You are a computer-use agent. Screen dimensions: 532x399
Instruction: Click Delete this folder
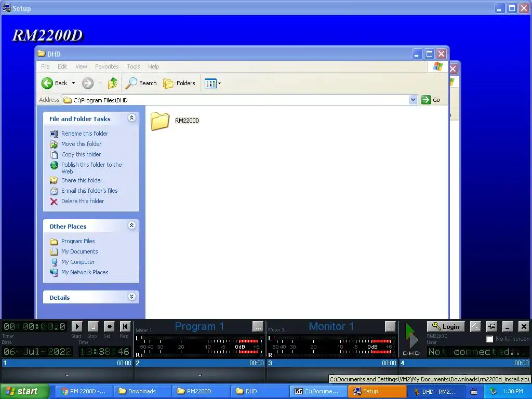click(x=83, y=201)
